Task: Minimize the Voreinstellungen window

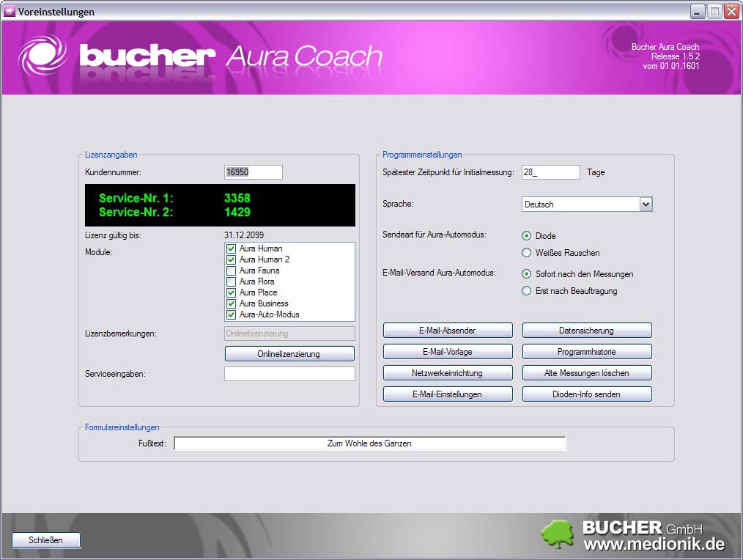Action: [697, 12]
